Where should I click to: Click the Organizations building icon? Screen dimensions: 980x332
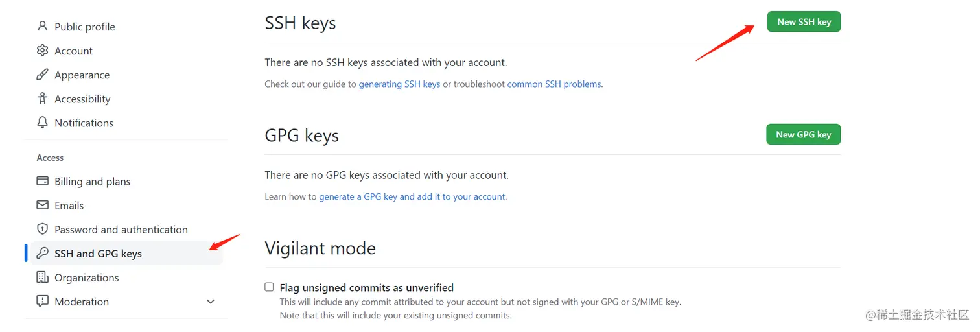pyautogui.click(x=43, y=278)
